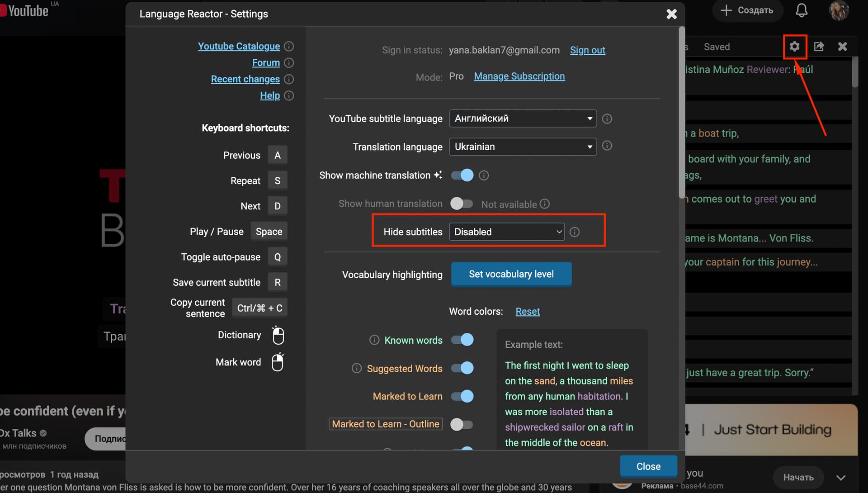Enable Marked to Learn - Outline switch
This screenshot has width=868, height=493.
coord(462,424)
